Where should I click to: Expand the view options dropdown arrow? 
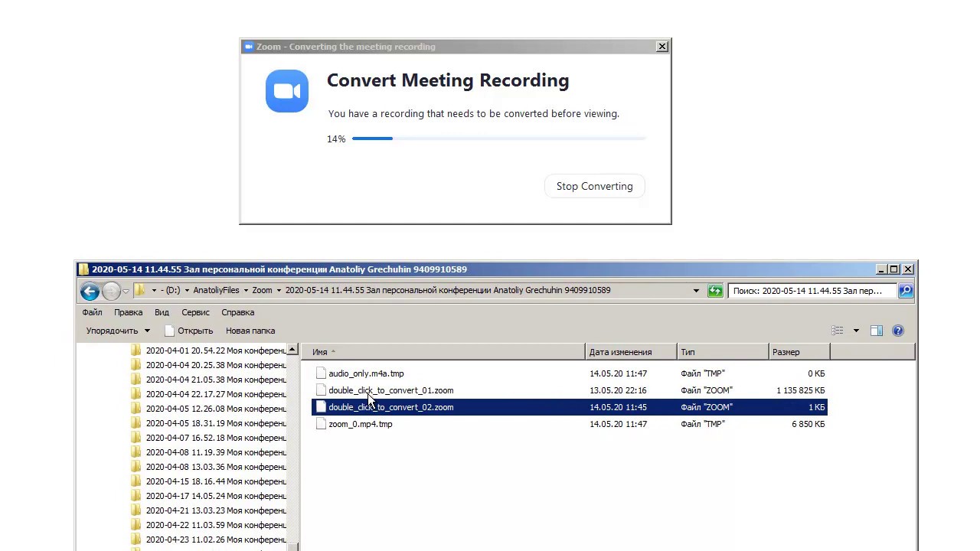click(856, 331)
